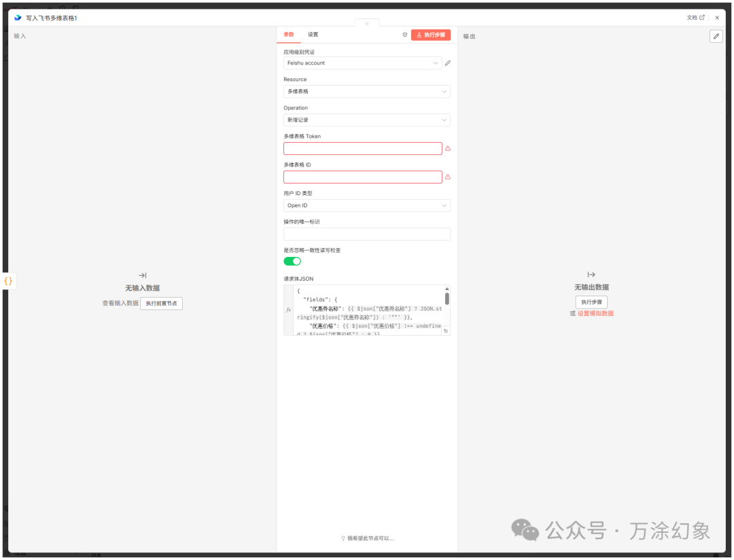Viewport: 734px width, 560px height.
Task: Click 执行前置节点 button in input pane
Action: [162, 303]
